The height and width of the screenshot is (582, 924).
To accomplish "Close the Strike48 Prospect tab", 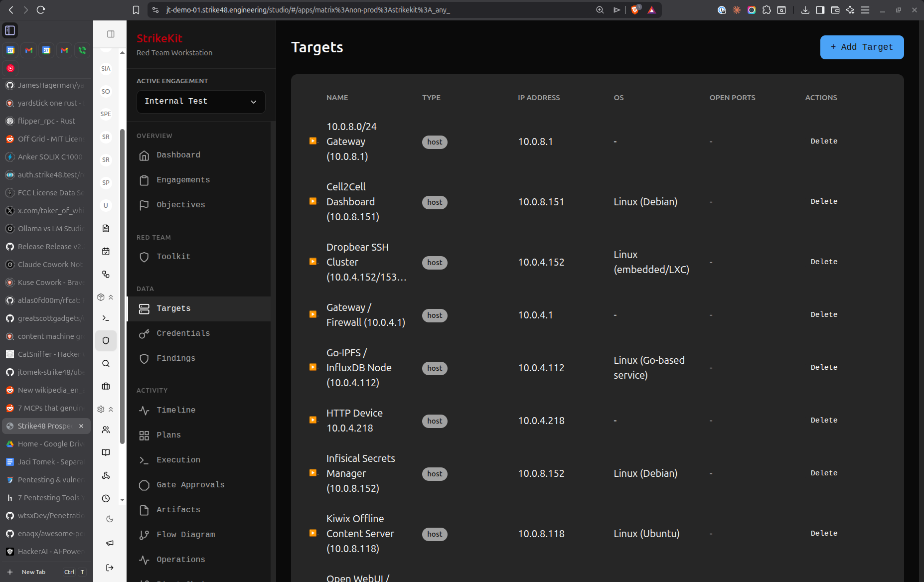I will coord(81,426).
